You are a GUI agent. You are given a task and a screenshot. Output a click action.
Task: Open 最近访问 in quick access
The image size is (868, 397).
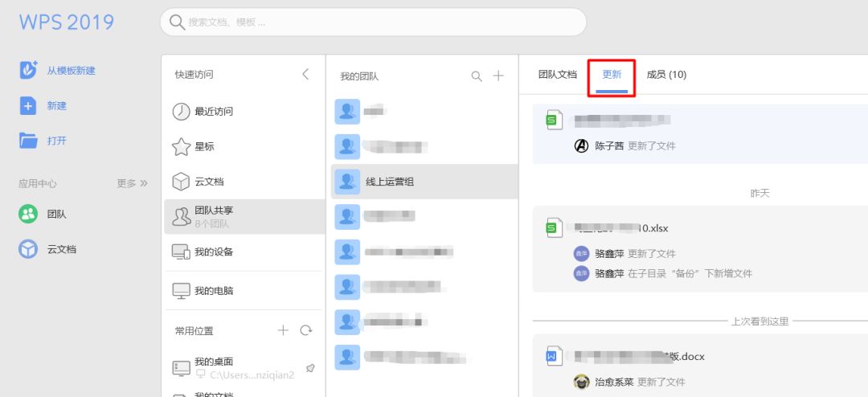click(243, 111)
